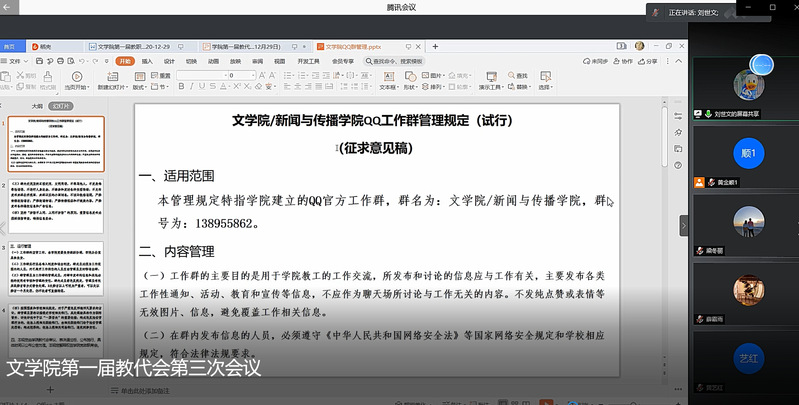Toggle Subscript formatting
Image resolution: width=799 pixels, height=405 pixels.
point(248,87)
